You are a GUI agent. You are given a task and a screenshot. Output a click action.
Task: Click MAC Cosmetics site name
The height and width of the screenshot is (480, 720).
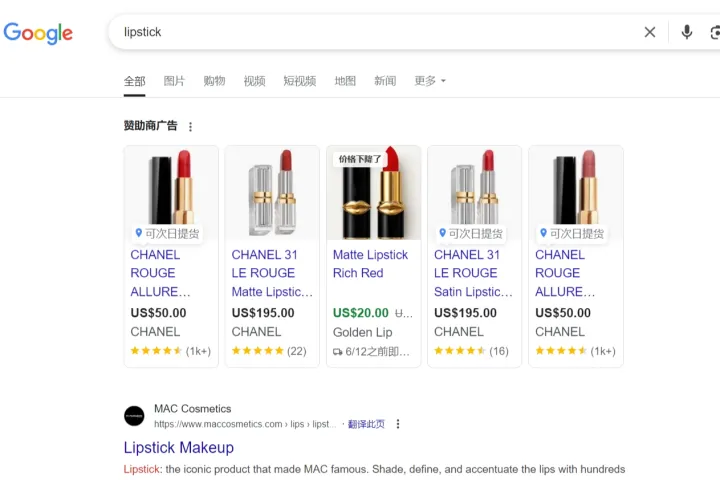[x=192, y=409]
